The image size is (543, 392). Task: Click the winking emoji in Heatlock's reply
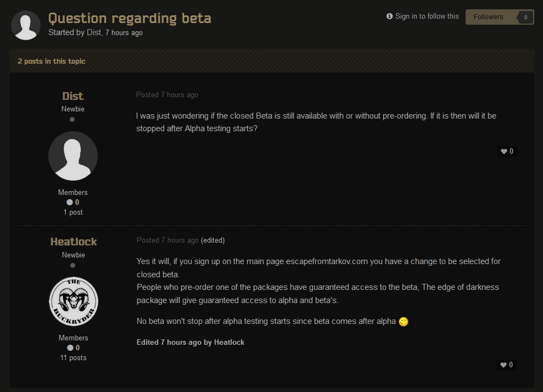404,322
